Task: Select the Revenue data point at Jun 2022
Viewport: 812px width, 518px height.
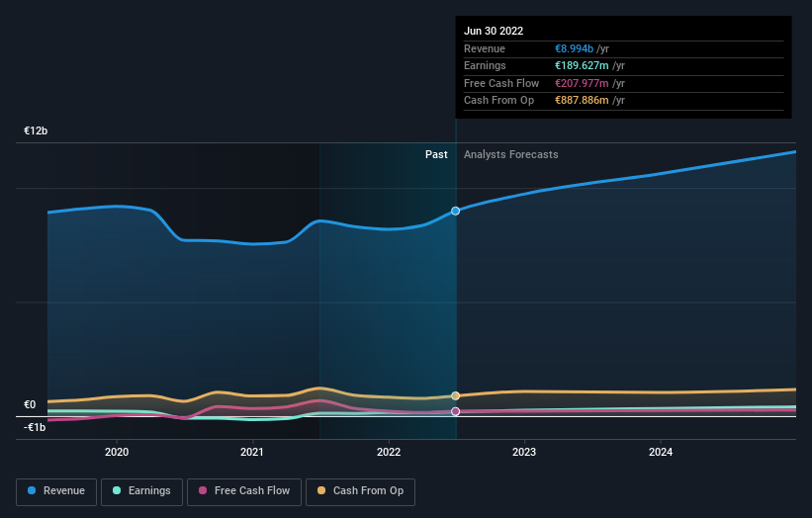Action: (455, 212)
